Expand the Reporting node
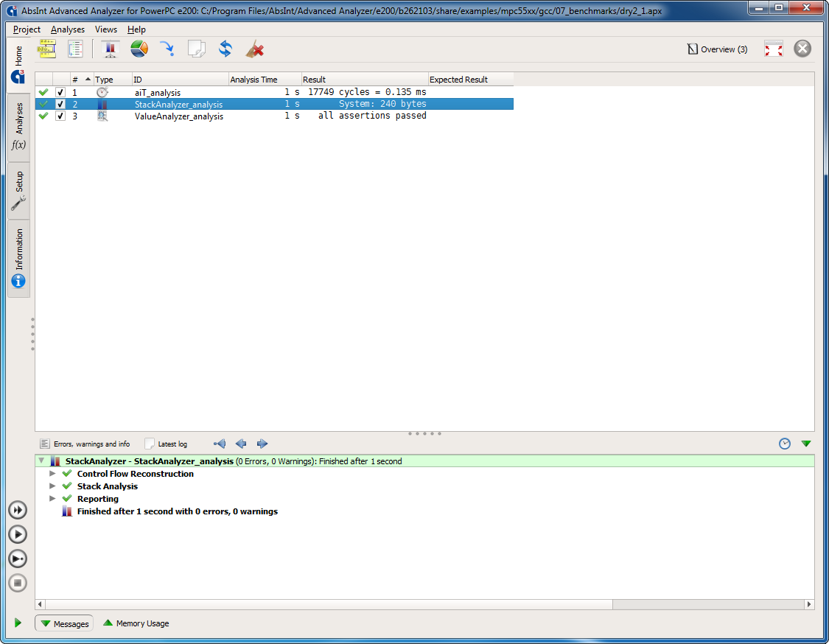The width and height of the screenshot is (829, 644). 52,499
